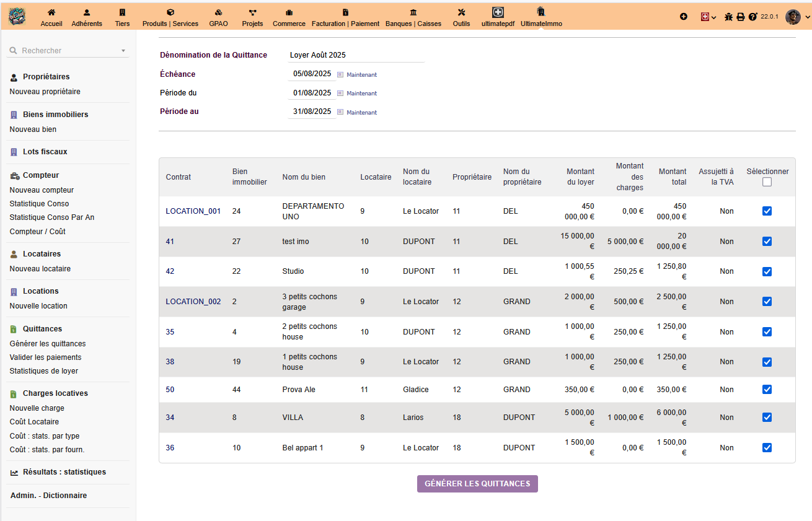Click the plus quick-add icon
The height and width of the screenshot is (521, 812).
pos(684,17)
